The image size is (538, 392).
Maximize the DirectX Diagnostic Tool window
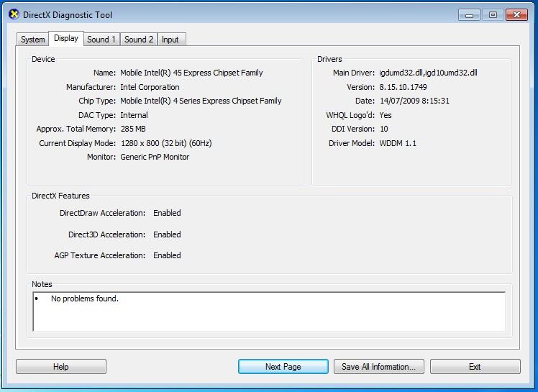pos(493,15)
